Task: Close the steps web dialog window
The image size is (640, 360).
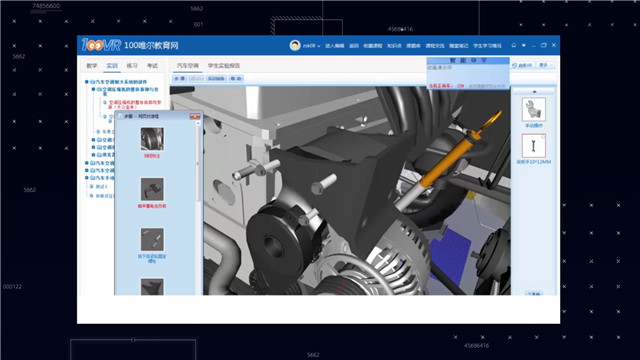Action: click(x=195, y=116)
